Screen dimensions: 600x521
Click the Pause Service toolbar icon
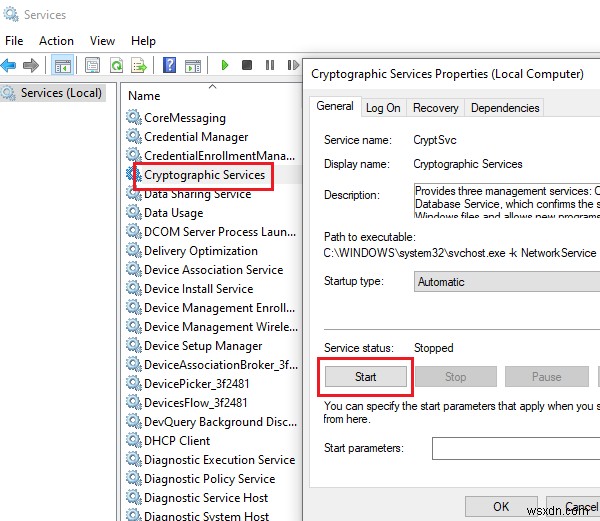click(x=270, y=65)
